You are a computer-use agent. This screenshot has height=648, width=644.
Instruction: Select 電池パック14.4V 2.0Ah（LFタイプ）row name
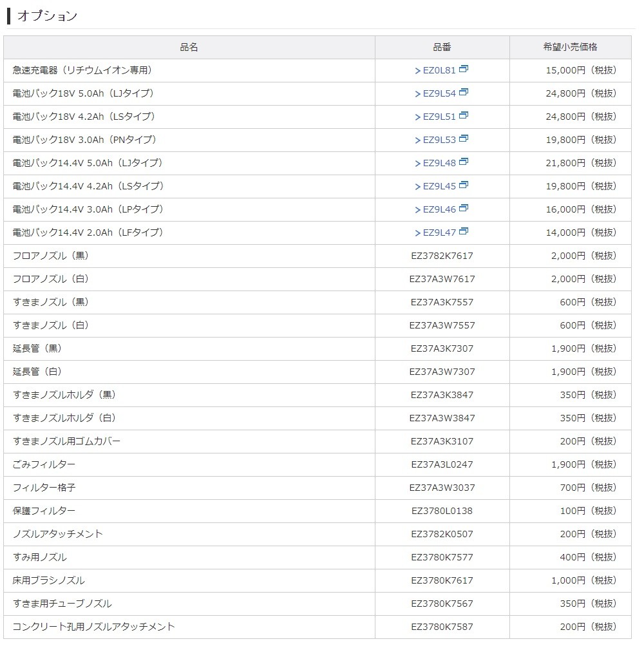[x=88, y=233]
